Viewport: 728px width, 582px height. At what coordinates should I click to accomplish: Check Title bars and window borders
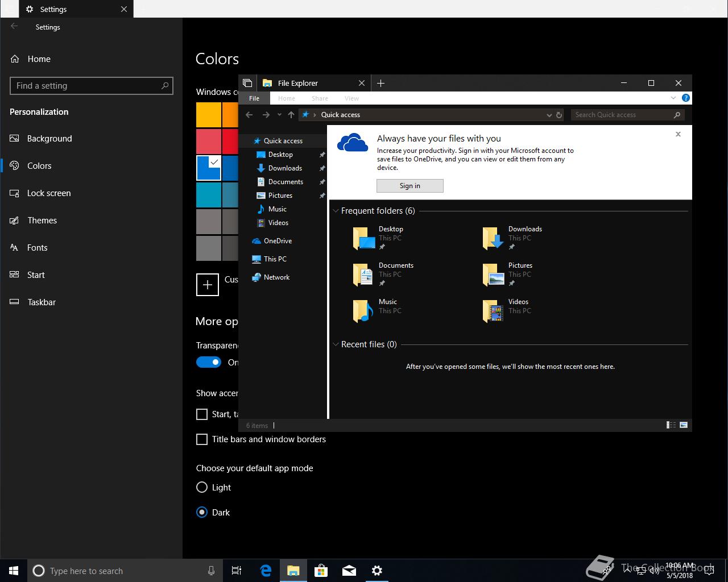(202, 439)
